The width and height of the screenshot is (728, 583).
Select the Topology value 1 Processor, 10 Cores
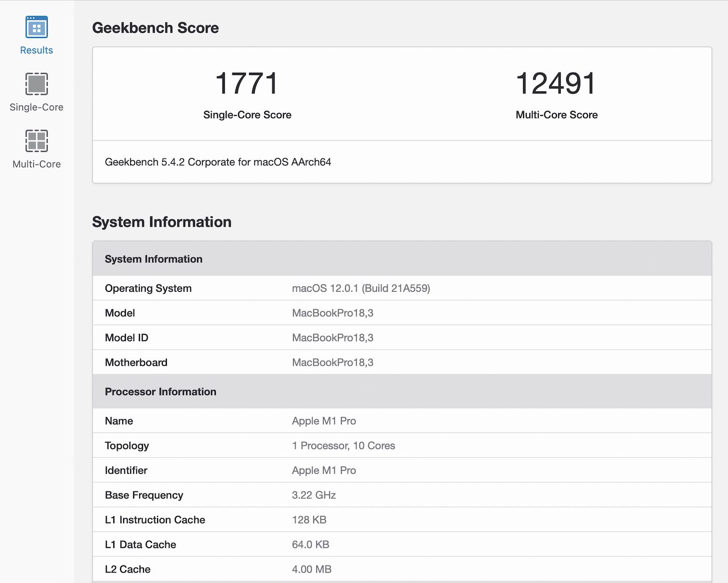coord(343,446)
